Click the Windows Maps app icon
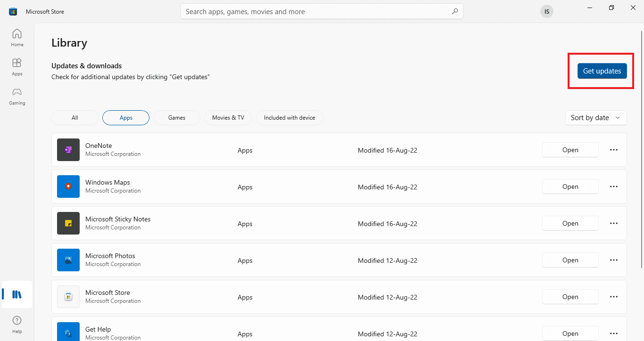Screen dimensions: 644x341 click(68, 186)
